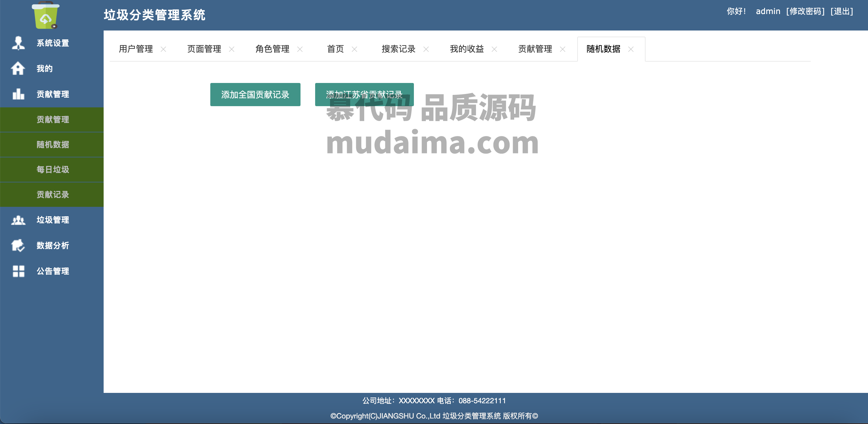868x424 pixels.
Task: Click 添加全国贡献记录 button
Action: click(255, 95)
